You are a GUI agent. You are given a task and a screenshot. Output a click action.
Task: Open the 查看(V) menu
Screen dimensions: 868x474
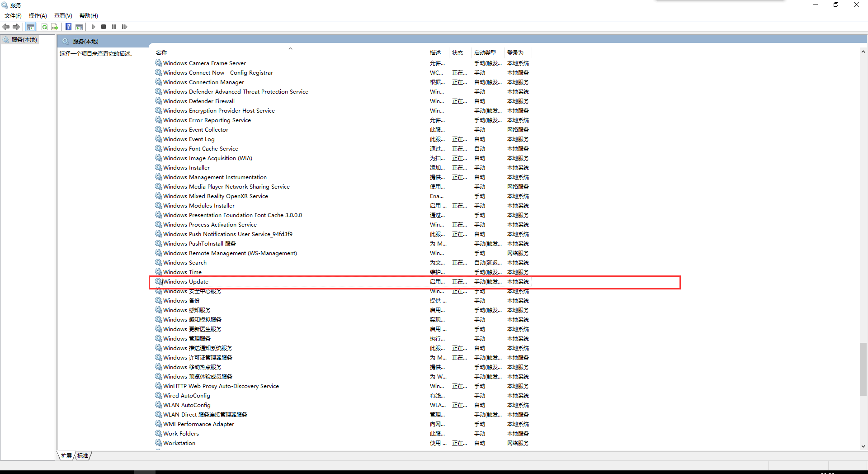click(x=63, y=15)
